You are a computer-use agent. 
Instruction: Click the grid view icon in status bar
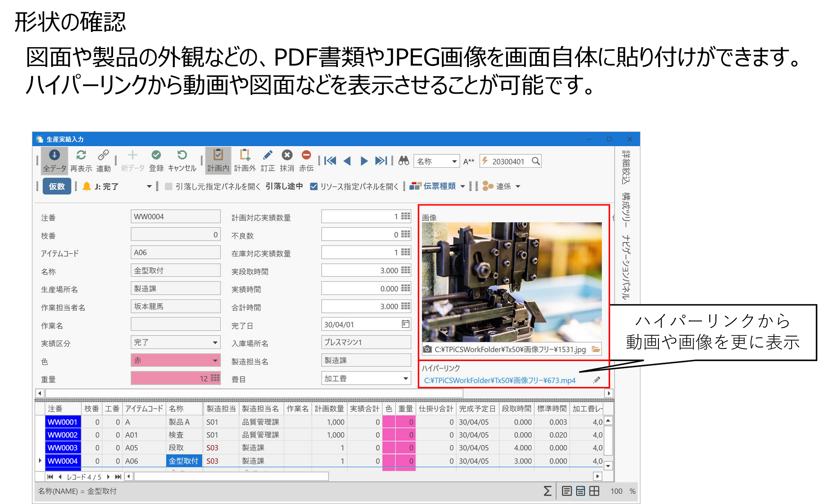[x=594, y=491]
